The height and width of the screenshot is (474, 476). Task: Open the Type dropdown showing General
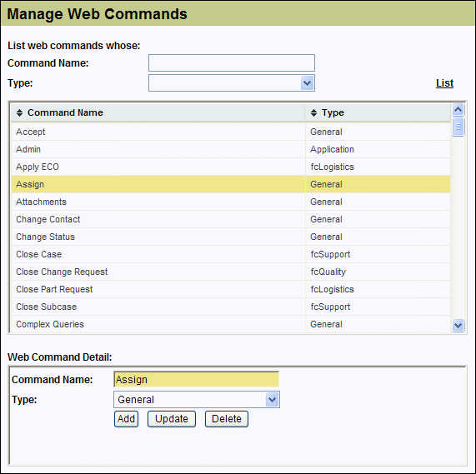coord(272,399)
